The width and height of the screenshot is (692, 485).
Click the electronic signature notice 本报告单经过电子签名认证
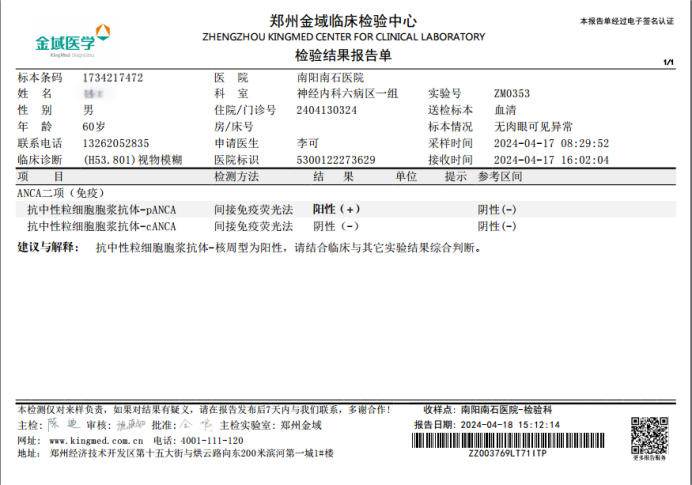click(x=627, y=21)
